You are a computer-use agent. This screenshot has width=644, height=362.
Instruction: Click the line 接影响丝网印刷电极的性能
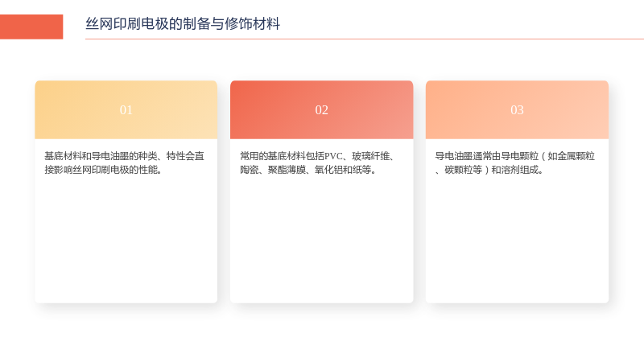pos(103,170)
